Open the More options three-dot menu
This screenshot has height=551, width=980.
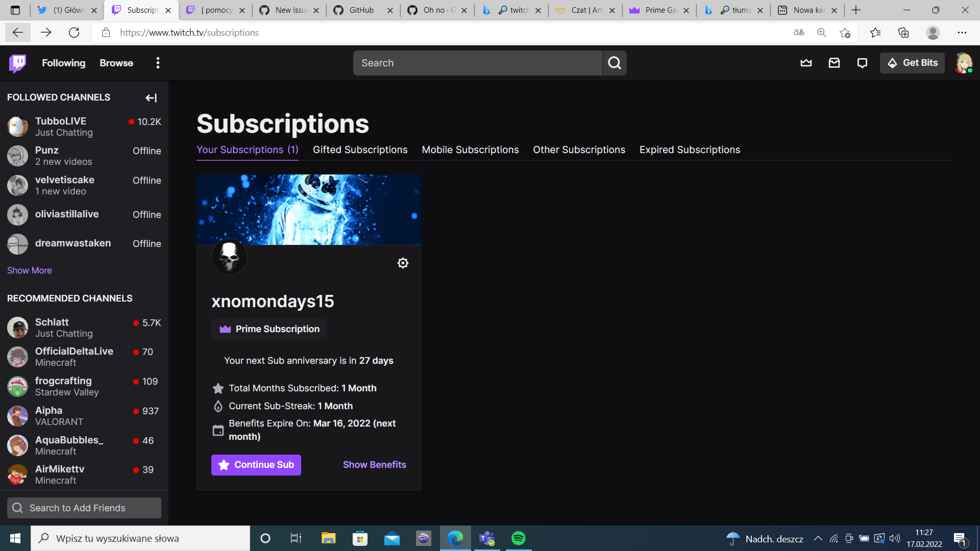pyautogui.click(x=158, y=63)
